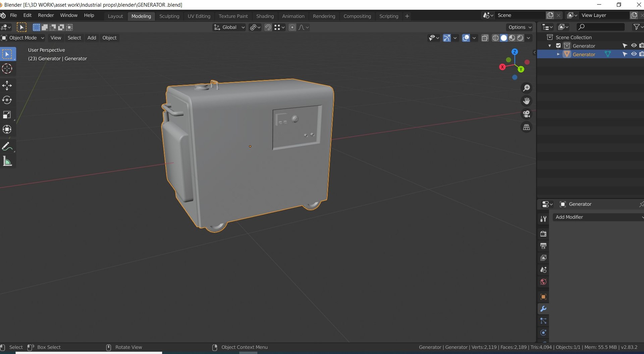Toggle proportional editing button
Viewport: 644px width, 354px height.
tap(292, 28)
